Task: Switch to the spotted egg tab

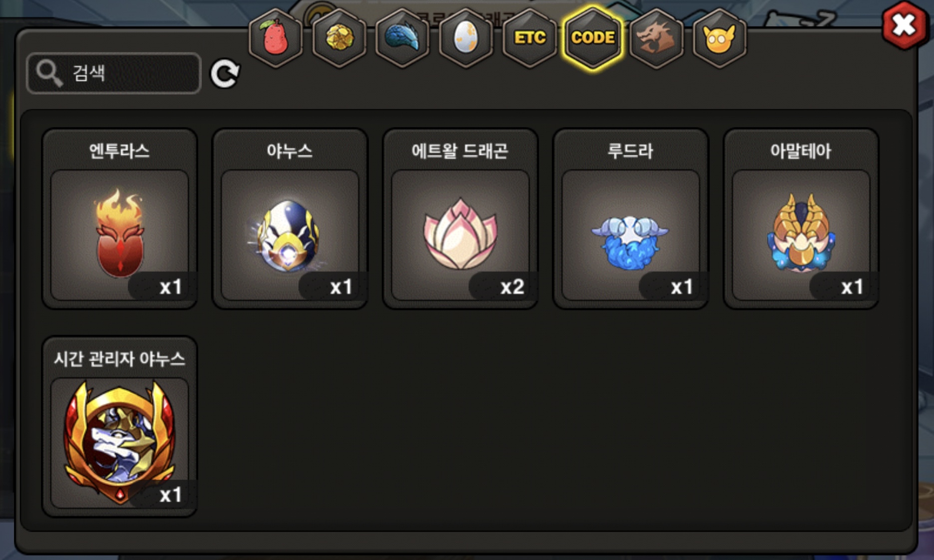Action: pos(466,38)
